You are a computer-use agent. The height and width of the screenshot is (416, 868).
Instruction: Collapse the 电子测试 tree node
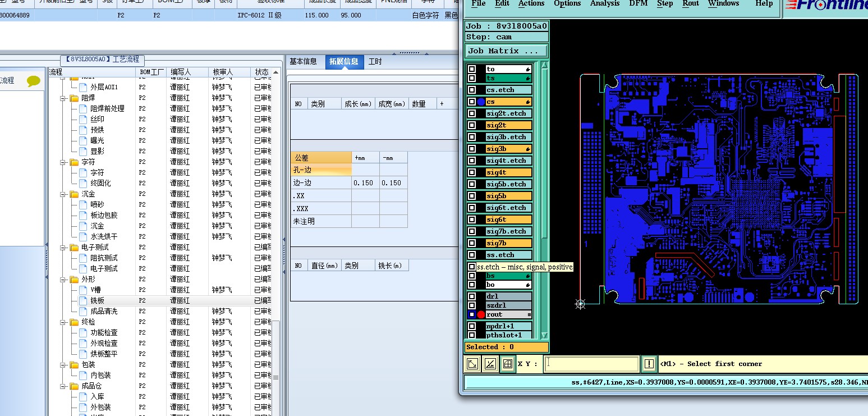[62, 247]
